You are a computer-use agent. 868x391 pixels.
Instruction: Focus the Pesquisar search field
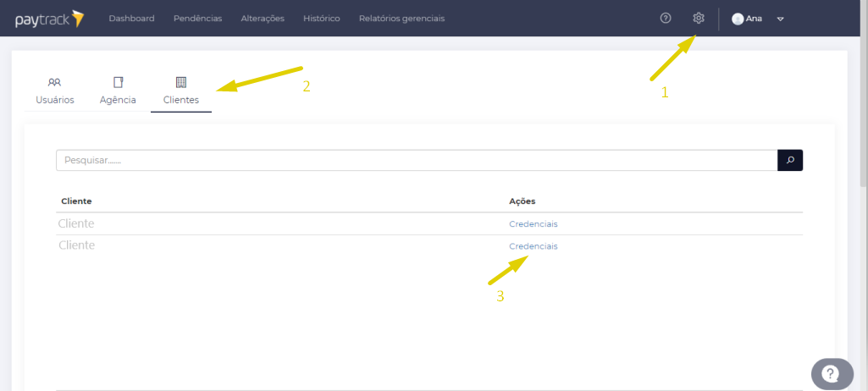coord(415,160)
